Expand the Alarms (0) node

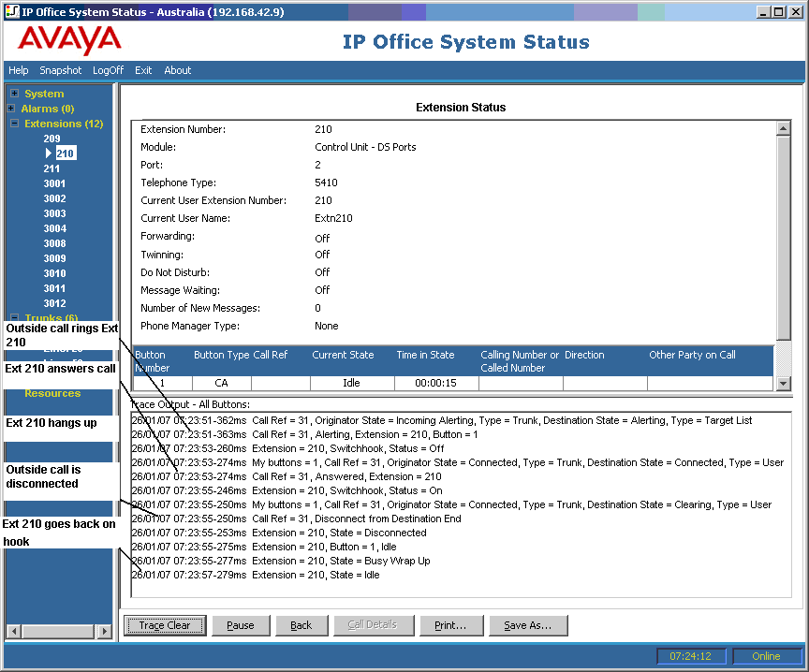tap(11, 109)
